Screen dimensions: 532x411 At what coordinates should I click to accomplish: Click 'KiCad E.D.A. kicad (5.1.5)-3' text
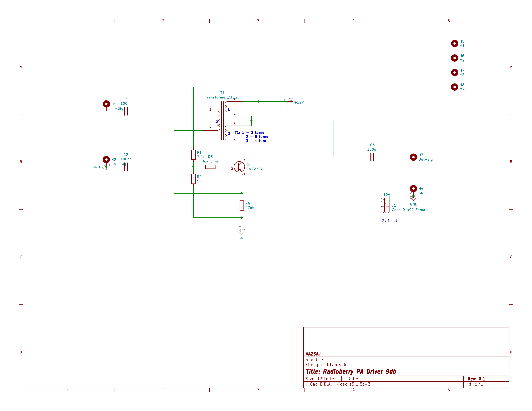(338, 384)
